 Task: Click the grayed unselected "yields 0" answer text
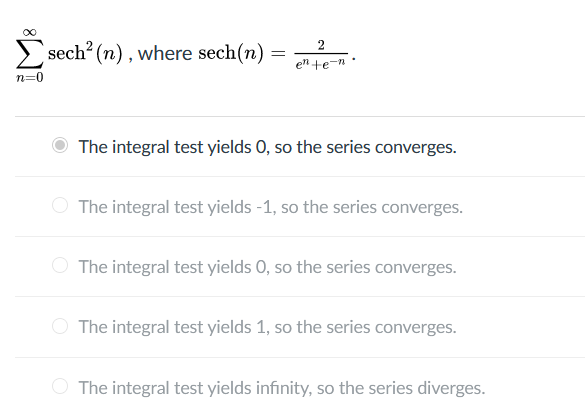click(268, 267)
